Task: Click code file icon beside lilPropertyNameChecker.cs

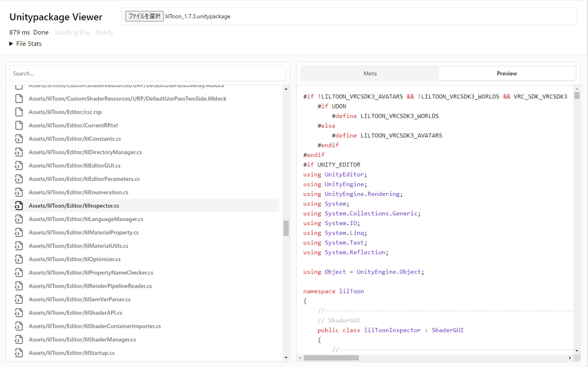Action: click(19, 272)
